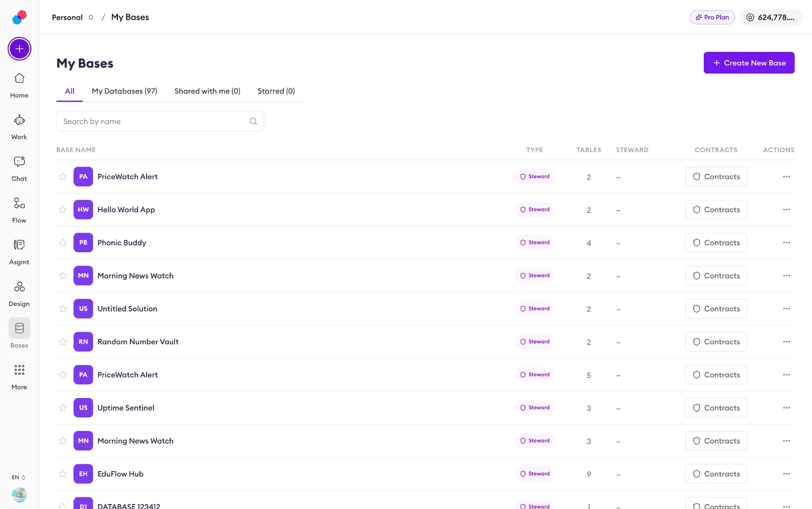Click the Search by name field
This screenshot has height=509, width=812.
(160, 121)
